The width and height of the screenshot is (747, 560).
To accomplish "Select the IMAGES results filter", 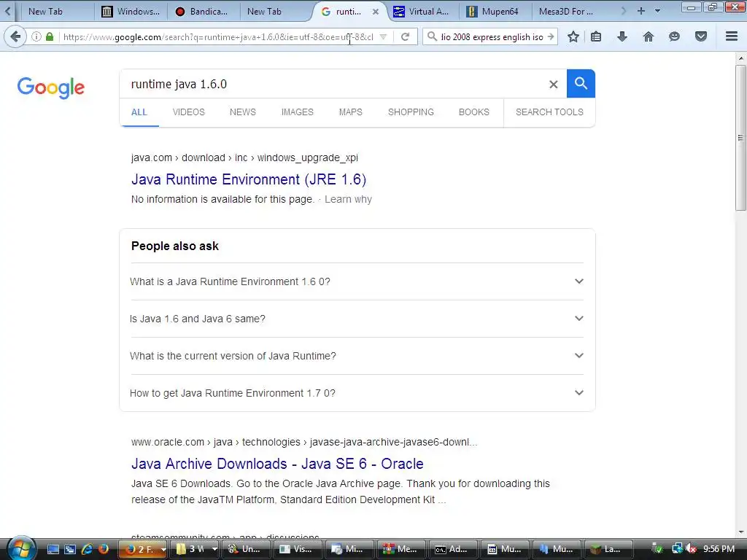I will pyautogui.click(x=298, y=112).
